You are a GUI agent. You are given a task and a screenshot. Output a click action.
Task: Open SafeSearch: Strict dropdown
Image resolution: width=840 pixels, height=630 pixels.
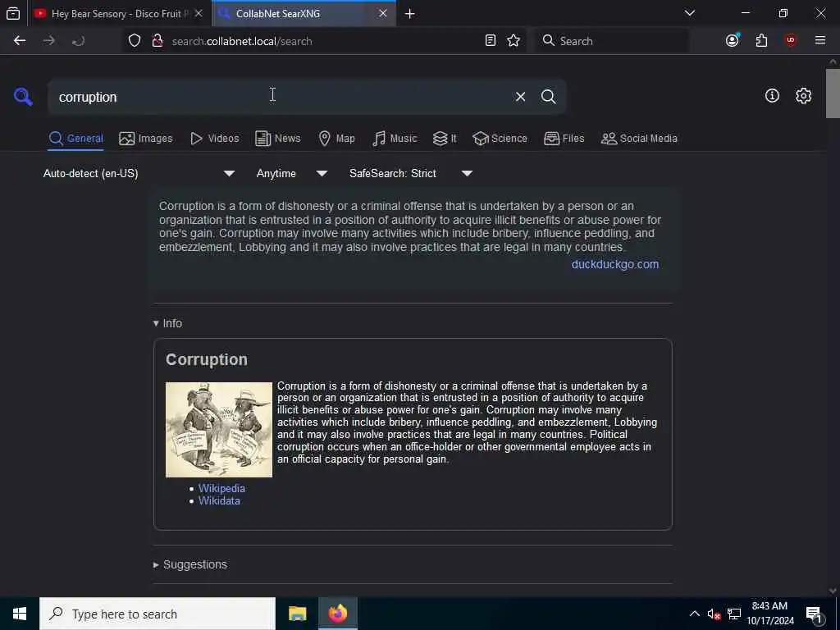tap(411, 173)
